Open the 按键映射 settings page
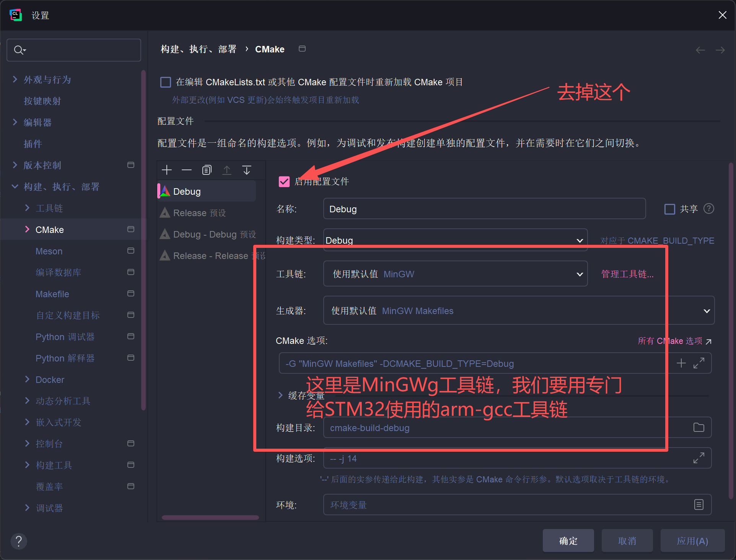The width and height of the screenshot is (736, 560). pos(42,101)
